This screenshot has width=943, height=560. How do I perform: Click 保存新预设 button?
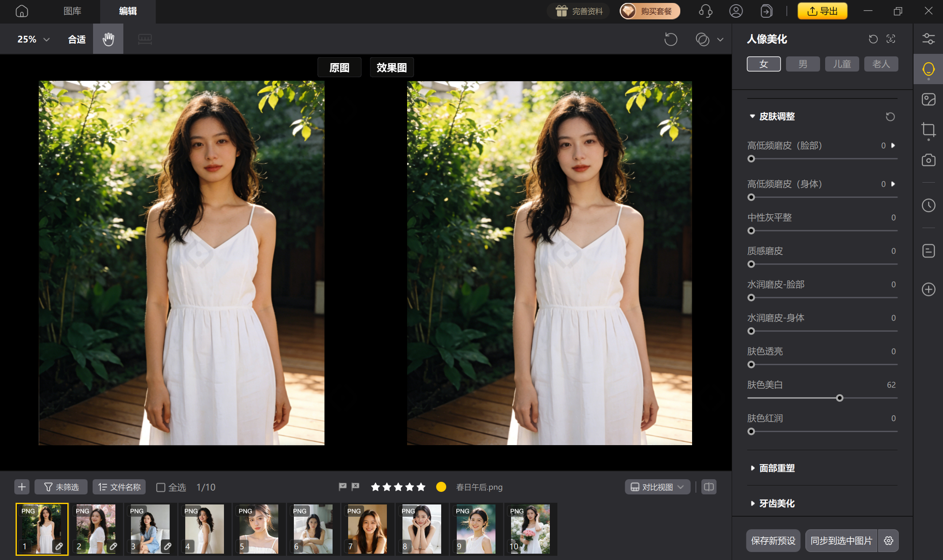pos(773,541)
